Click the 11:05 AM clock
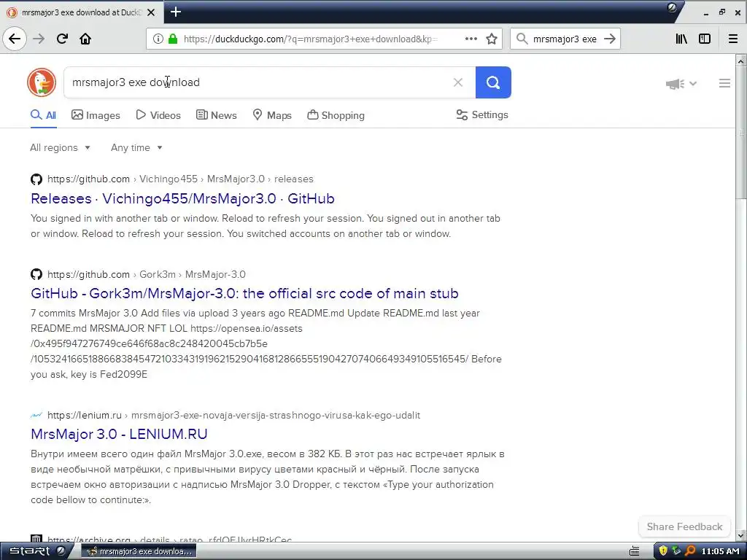Screen dimensions: 747x560 pyautogui.click(x=720, y=551)
